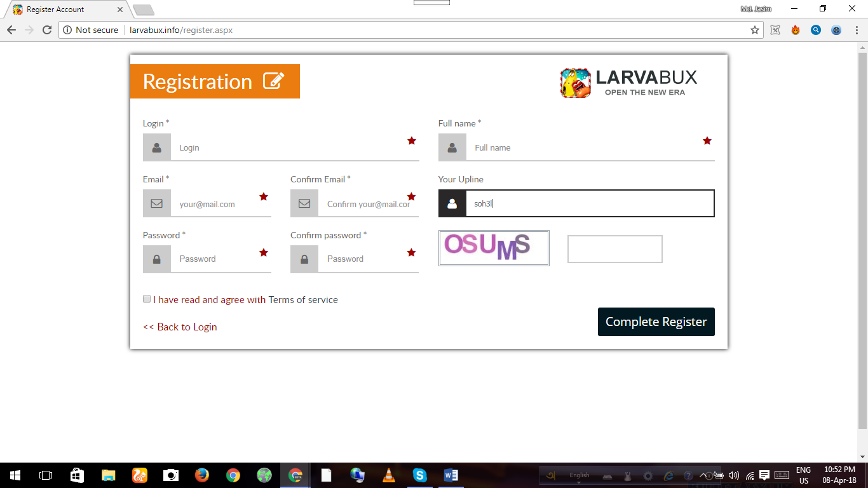Open a new browser tab

(144, 10)
